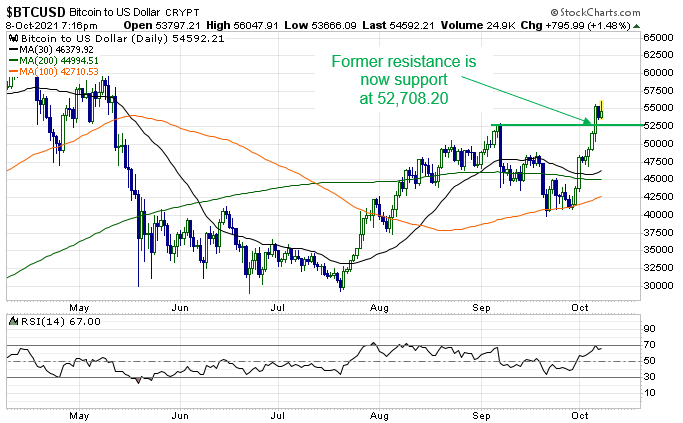Select the High value 56047.91
The height and width of the screenshot is (423, 683).
256,26
